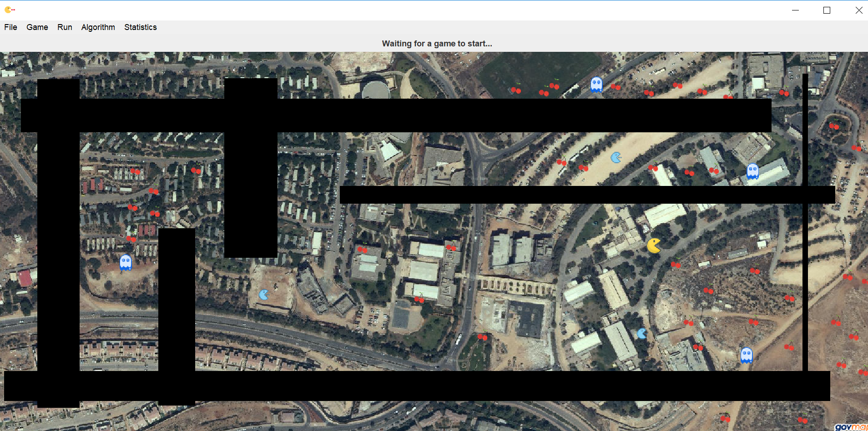Image resolution: width=868 pixels, height=431 pixels.
Task: Open the Run menu
Action: 65,27
